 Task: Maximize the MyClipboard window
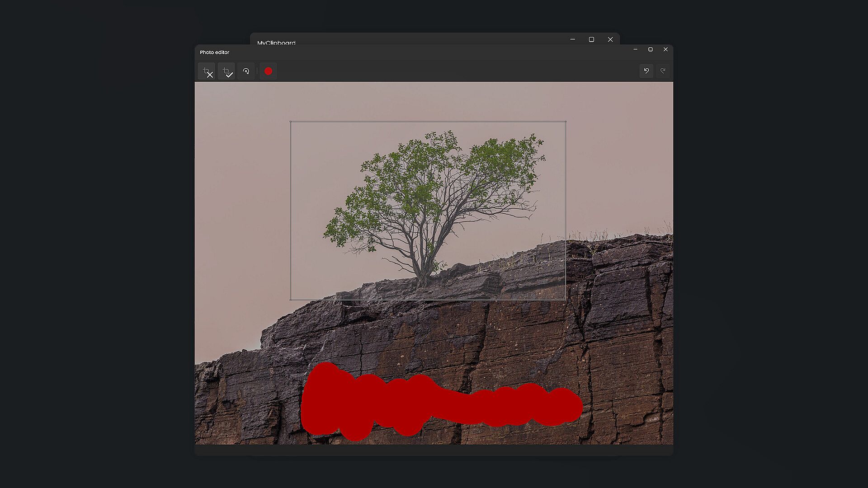(x=591, y=40)
